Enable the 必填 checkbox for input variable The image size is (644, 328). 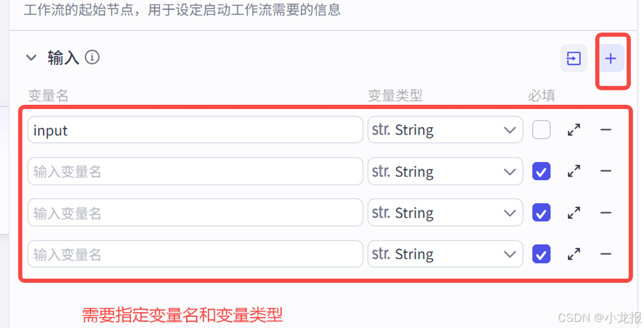coord(541,130)
